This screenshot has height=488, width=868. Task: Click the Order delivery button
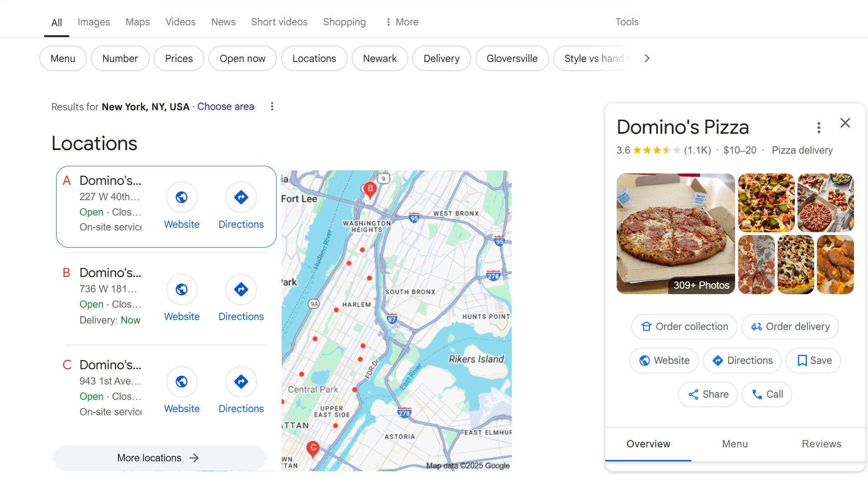[790, 327]
